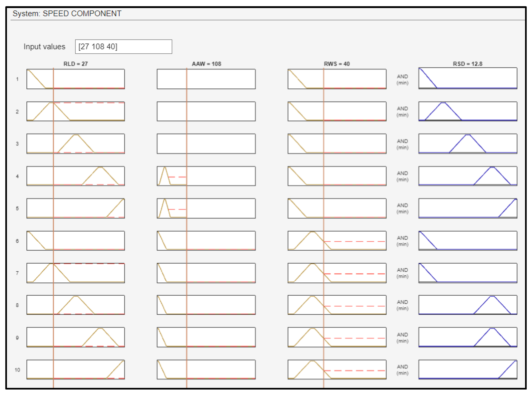Select rule number 1 label

(17, 79)
